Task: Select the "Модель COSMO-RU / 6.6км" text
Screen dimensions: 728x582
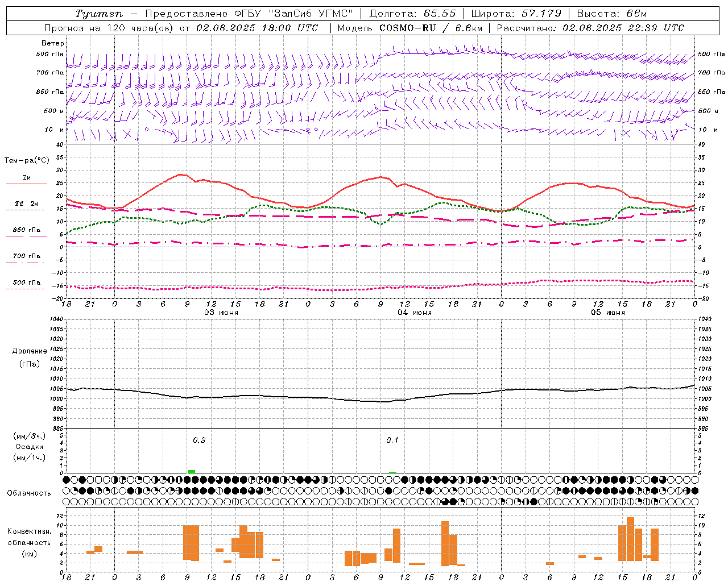Action: 410,28
